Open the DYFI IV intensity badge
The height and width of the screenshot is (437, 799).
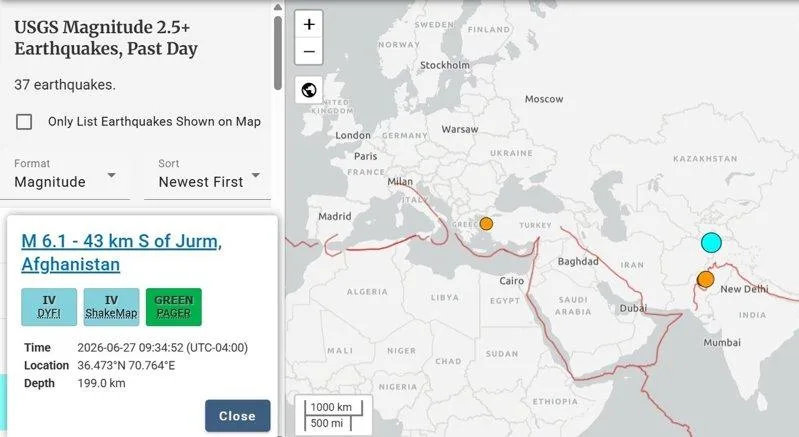tap(49, 307)
